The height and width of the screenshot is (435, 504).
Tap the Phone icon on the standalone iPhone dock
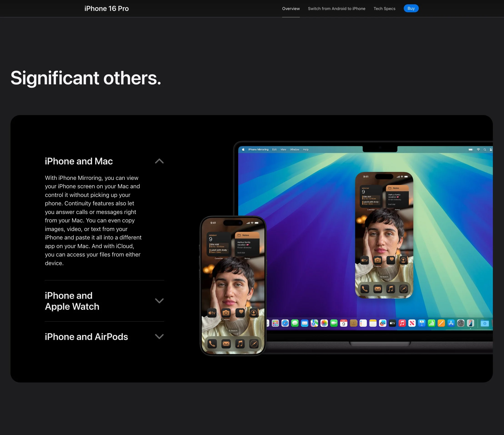pos(212,344)
